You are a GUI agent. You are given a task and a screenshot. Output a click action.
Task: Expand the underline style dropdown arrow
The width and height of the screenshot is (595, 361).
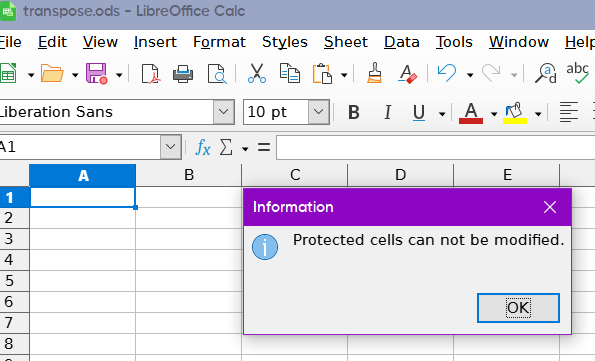pos(442,114)
